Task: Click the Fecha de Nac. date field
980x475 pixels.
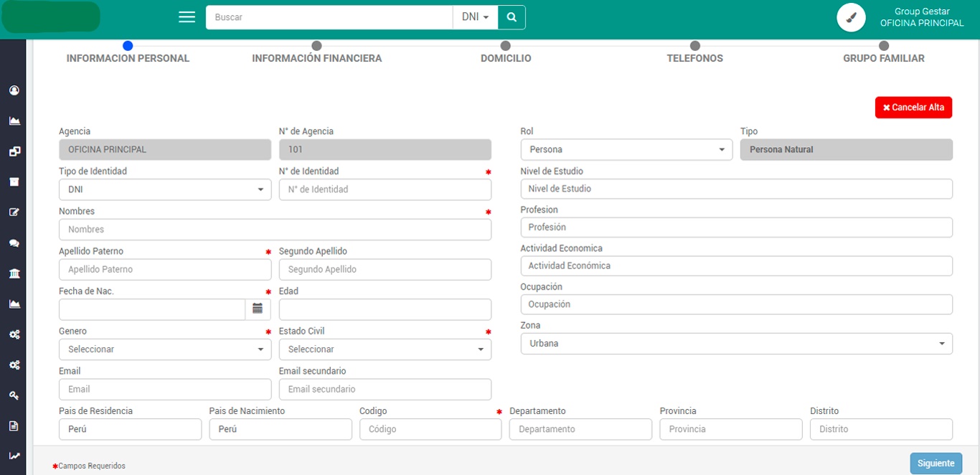Action: [x=152, y=309]
